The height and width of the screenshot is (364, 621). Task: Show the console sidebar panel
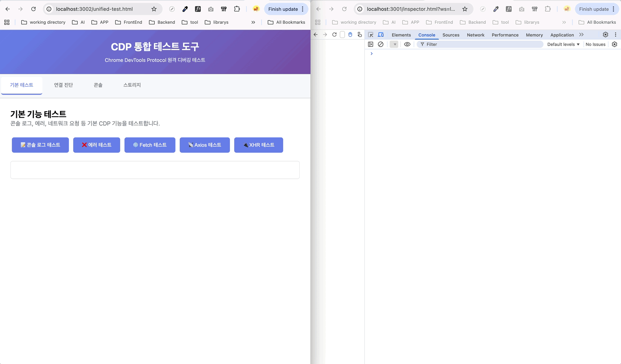(371, 44)
